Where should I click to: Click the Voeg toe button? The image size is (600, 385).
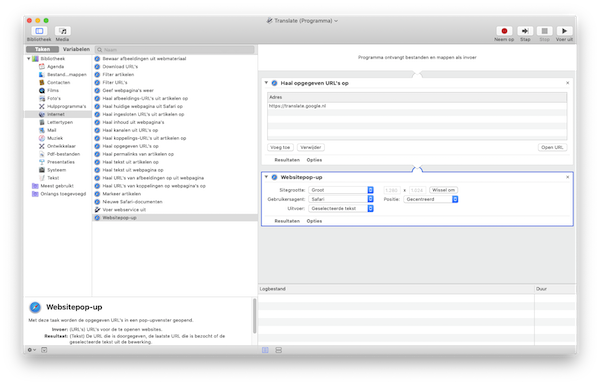coord(280,147)
